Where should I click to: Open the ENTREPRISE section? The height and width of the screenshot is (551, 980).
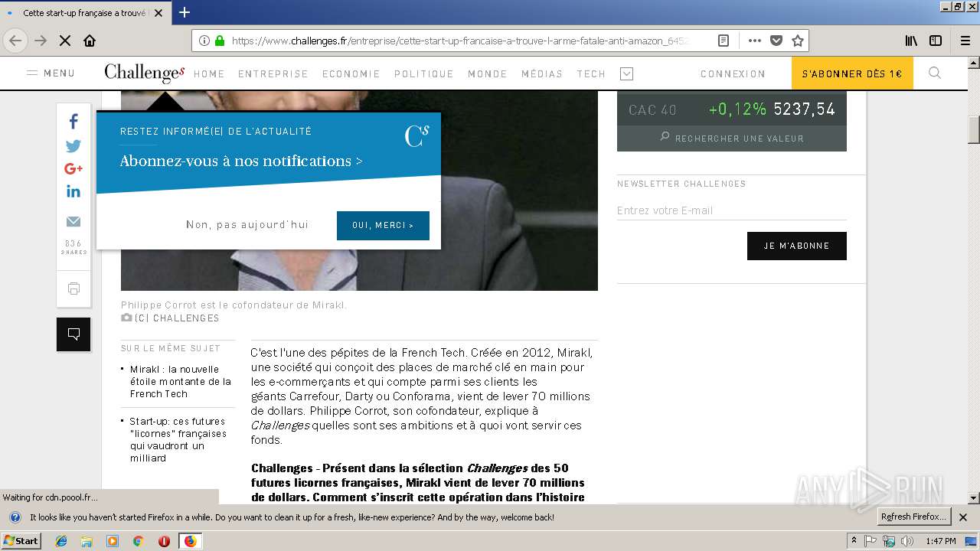273,74
